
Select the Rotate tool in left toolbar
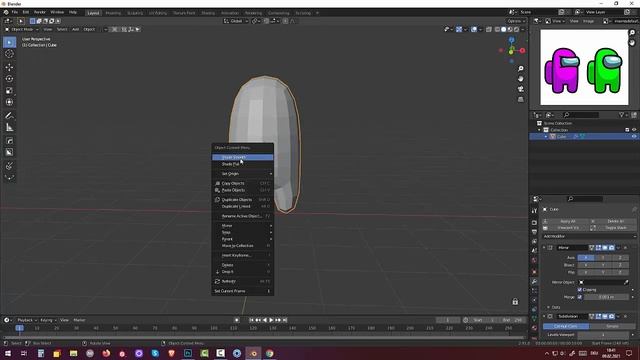pos(9,79)
